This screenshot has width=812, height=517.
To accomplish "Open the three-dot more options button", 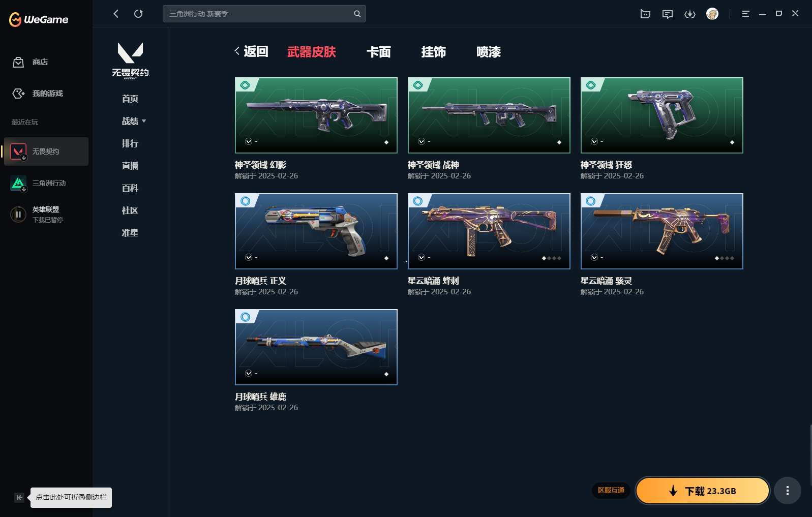I will tap(787, 491).
